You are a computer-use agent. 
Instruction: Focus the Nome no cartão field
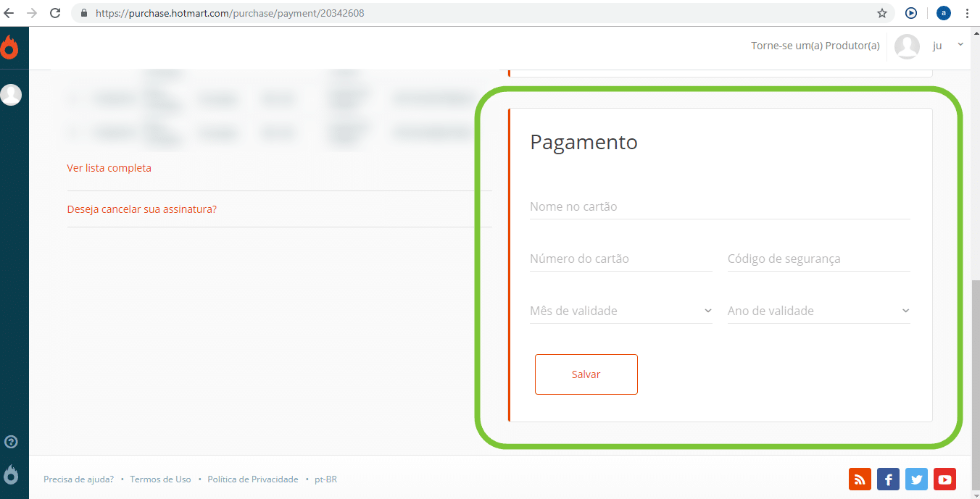click(x=719, y=207)
